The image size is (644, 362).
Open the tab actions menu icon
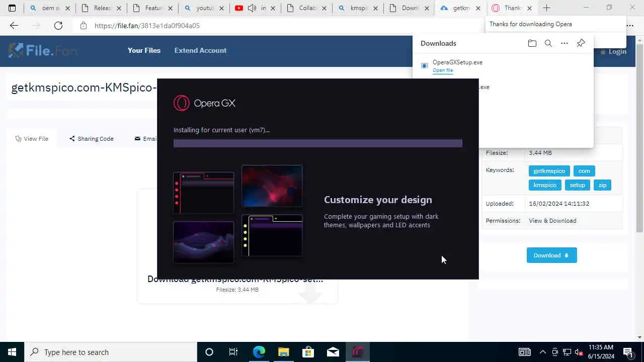[x=12, y=8]
